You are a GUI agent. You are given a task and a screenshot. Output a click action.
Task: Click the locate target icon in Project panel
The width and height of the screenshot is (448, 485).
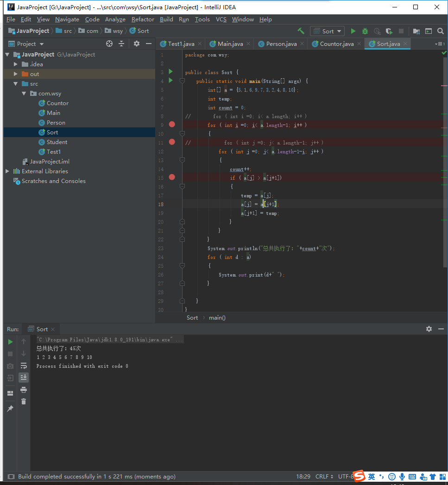[109, 44]
